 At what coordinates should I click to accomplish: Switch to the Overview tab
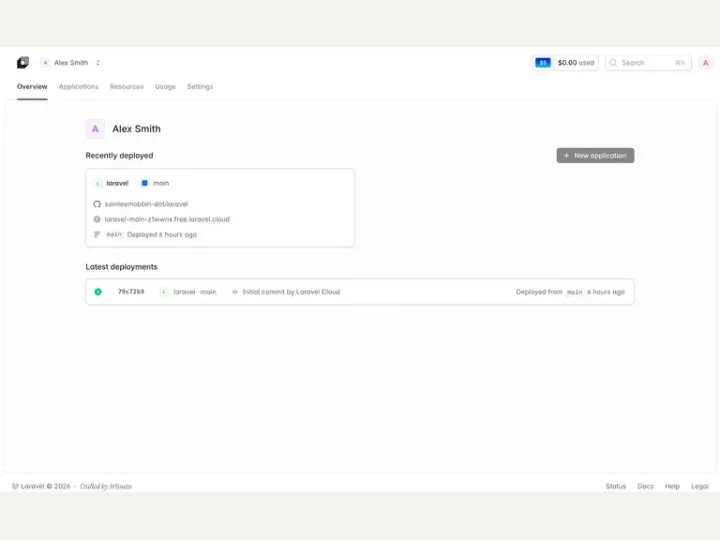32,86
